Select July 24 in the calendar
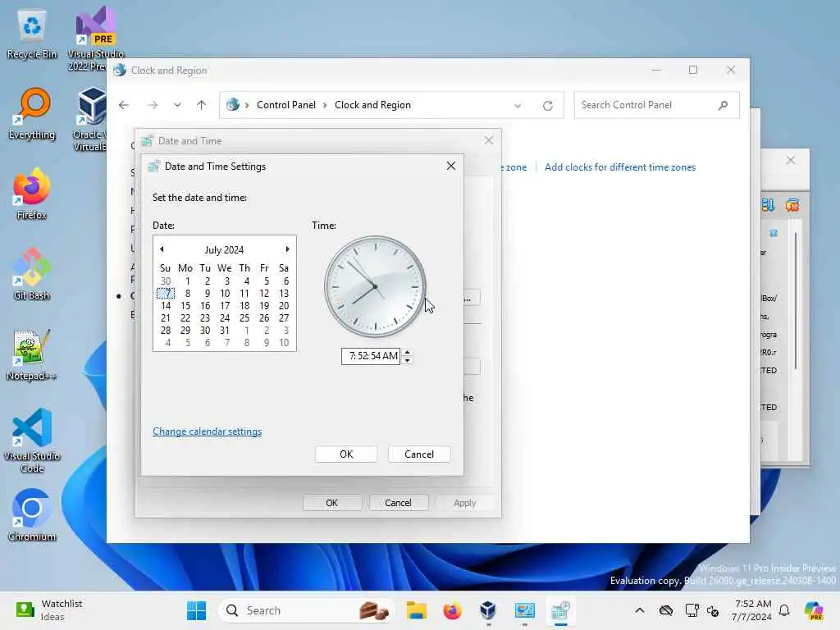Viewport: 840px width, 630px height. tap(225, 317)
